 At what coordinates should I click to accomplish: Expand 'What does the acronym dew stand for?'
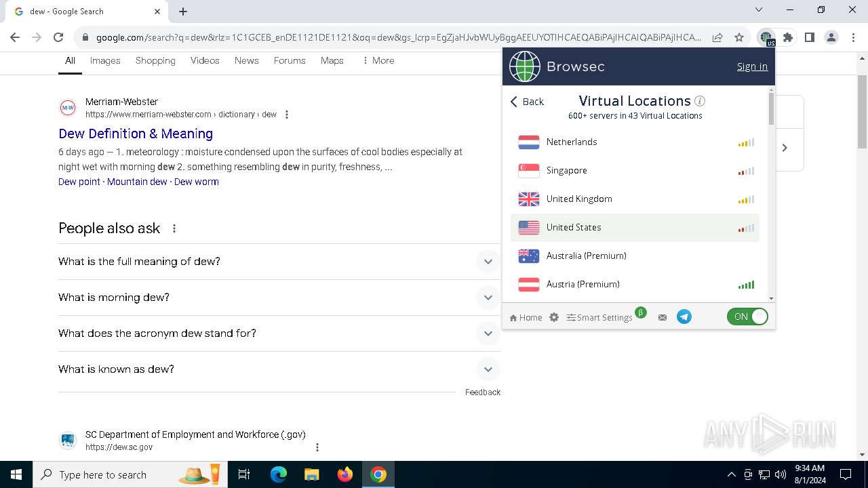pos(279,333)
